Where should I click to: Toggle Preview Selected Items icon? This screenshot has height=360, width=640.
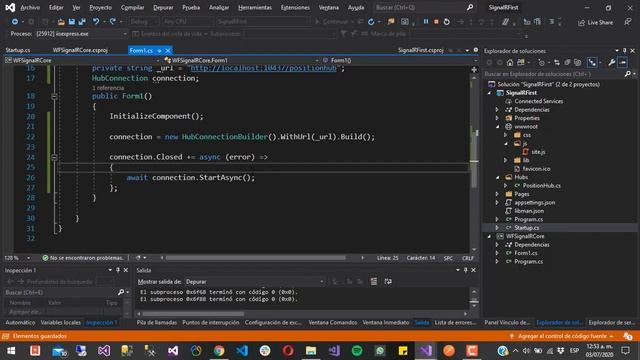click(x=622, y=62)
